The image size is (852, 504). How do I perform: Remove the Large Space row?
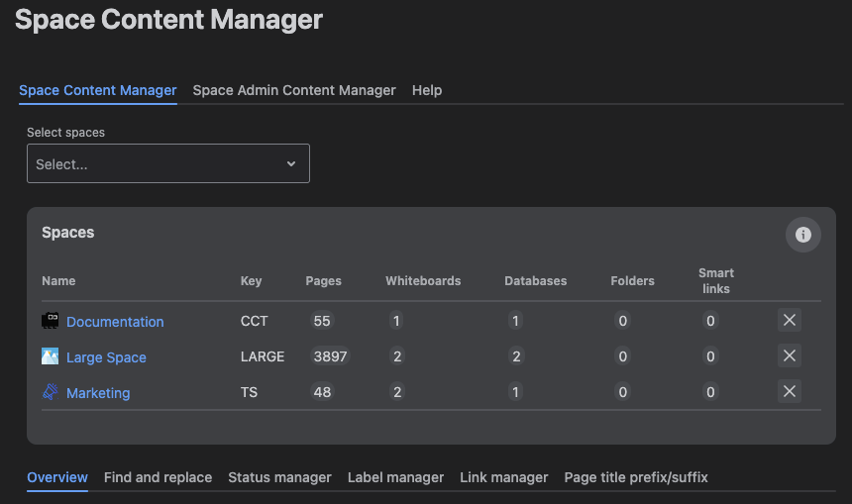789,355
